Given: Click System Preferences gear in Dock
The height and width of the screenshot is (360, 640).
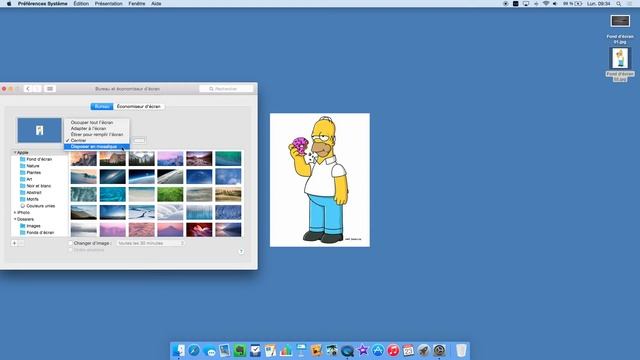Looking at the screenshot, I should [439, 350].
